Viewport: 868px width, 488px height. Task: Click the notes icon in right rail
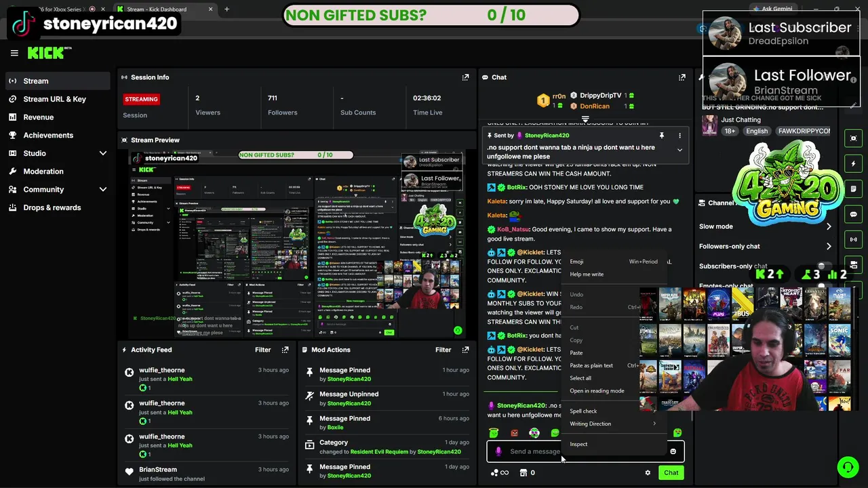pos(854,189)
